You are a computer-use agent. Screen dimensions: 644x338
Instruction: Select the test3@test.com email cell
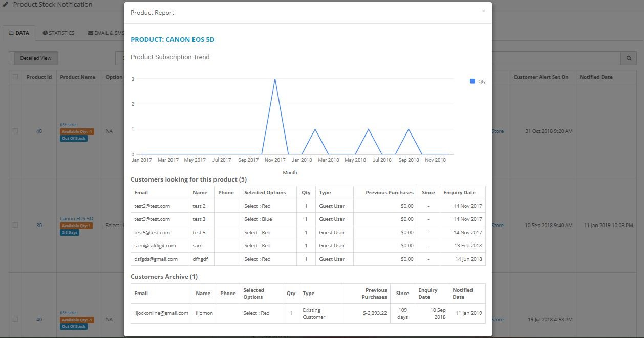pos(160,219)
